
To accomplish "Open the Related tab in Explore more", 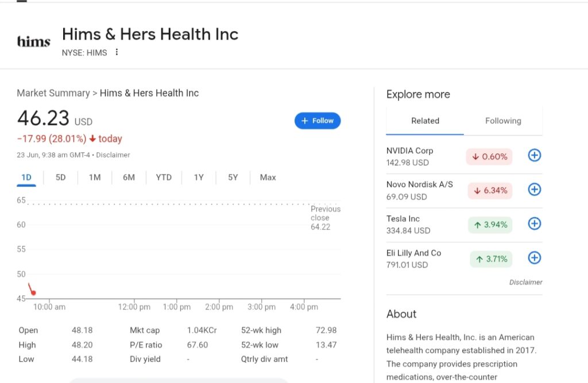I will 425,121.
